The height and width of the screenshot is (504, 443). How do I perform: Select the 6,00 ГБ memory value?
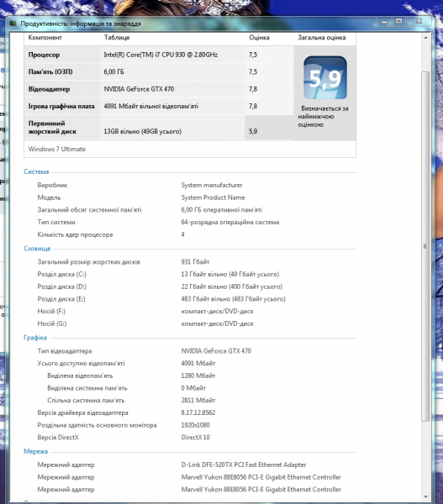point(113,71)
